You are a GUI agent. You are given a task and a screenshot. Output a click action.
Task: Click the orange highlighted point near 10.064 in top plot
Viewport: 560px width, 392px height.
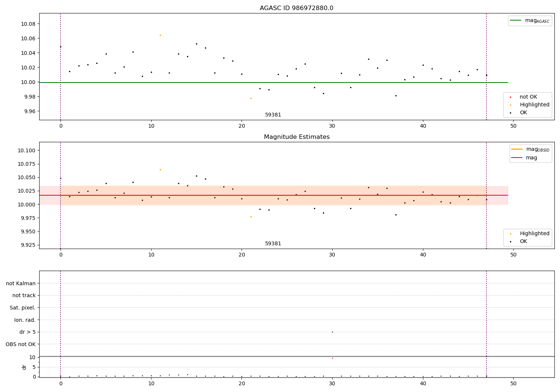coord(160,35)
